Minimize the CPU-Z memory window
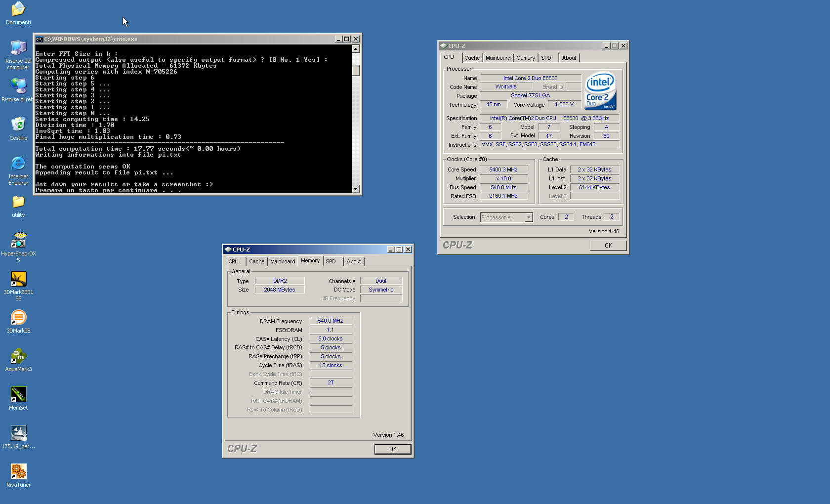The height and width of the screenshot is (504, 830). [x=391, y=250]
